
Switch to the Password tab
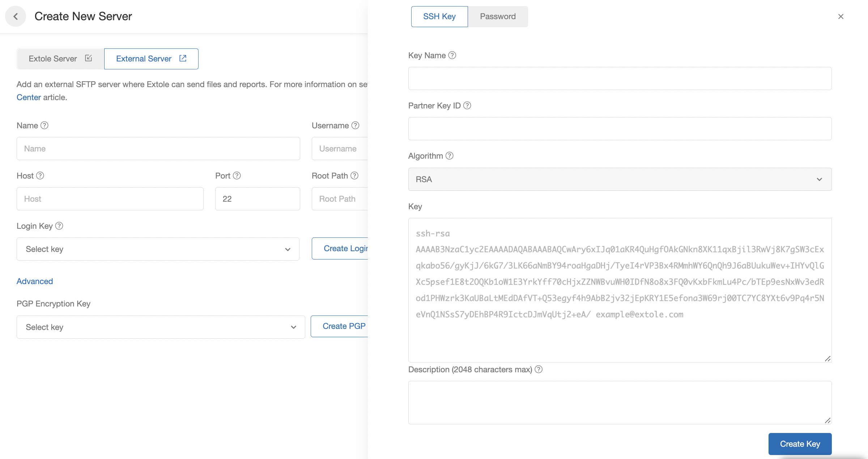point(498,17)
